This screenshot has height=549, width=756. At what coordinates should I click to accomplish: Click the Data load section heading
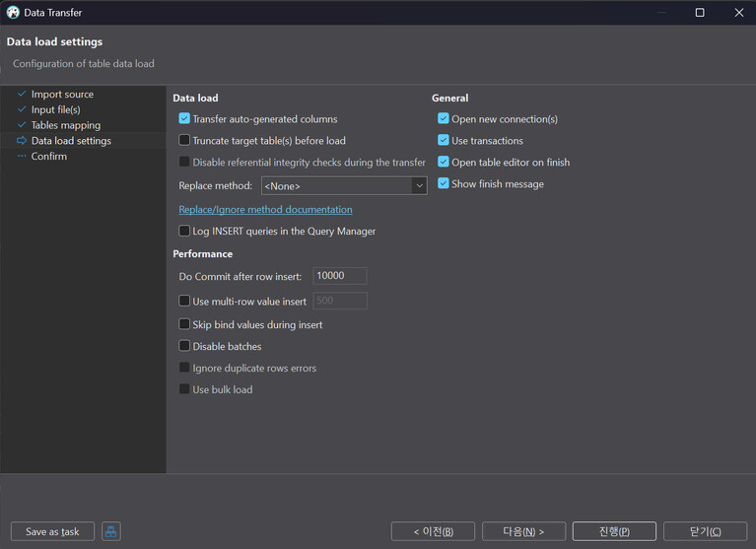pyautogui.click(x=195, y=98)
